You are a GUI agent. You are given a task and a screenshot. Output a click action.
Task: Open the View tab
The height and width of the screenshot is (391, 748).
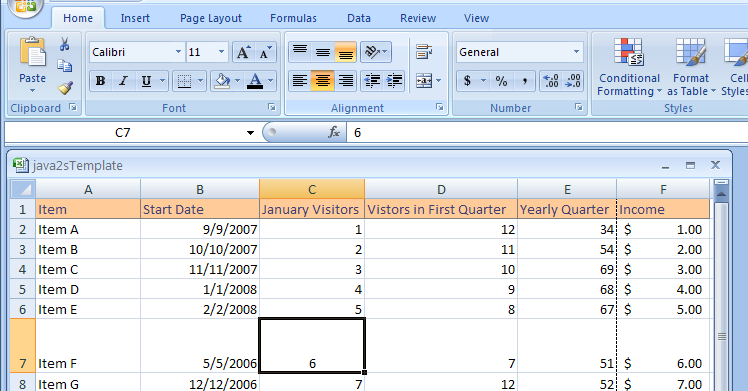click(x=476, y=18)
